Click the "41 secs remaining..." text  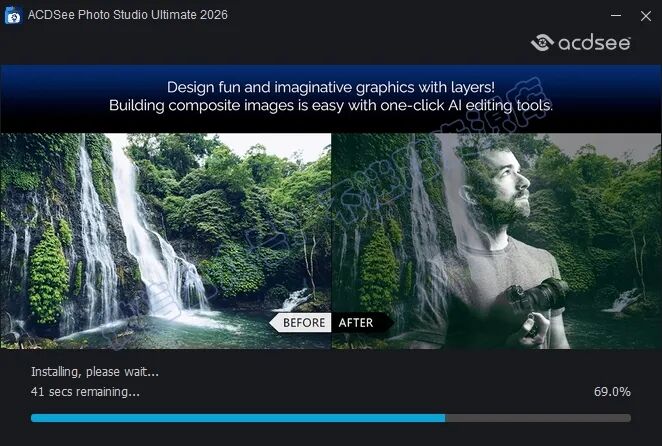[85, 392]
